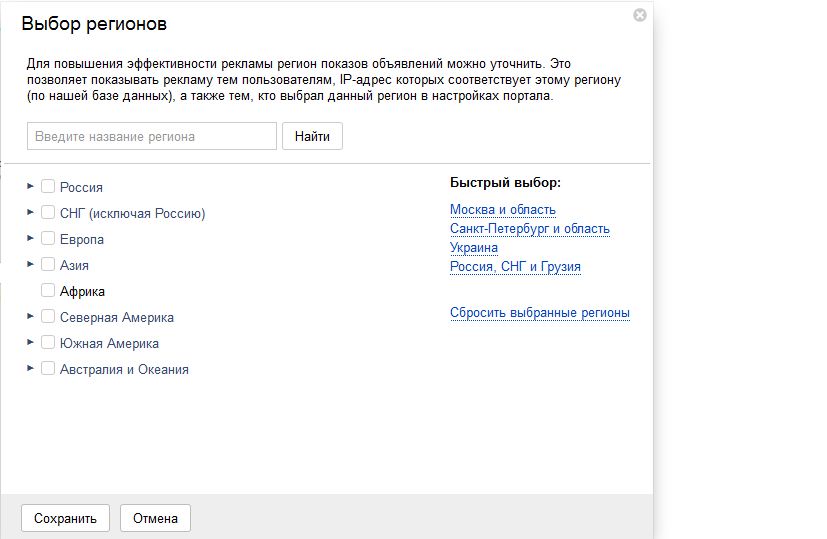Check the СНГ (исключая Россию) checkbox
This screenshot has height=539, width=827.
click(x=48, y=212)
